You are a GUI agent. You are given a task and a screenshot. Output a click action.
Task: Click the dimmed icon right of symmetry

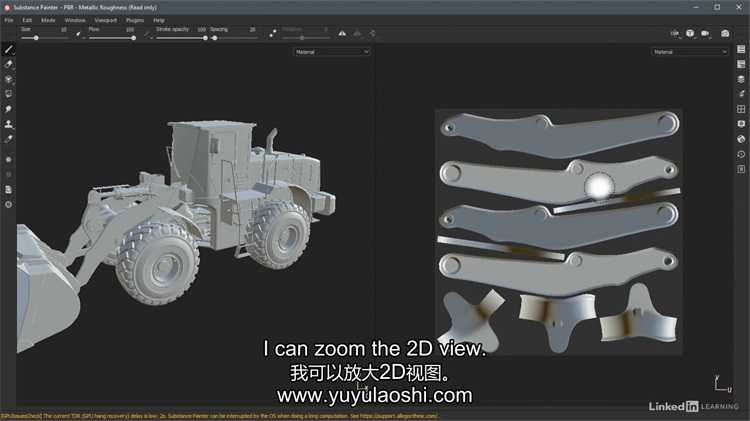pos(357,33)
